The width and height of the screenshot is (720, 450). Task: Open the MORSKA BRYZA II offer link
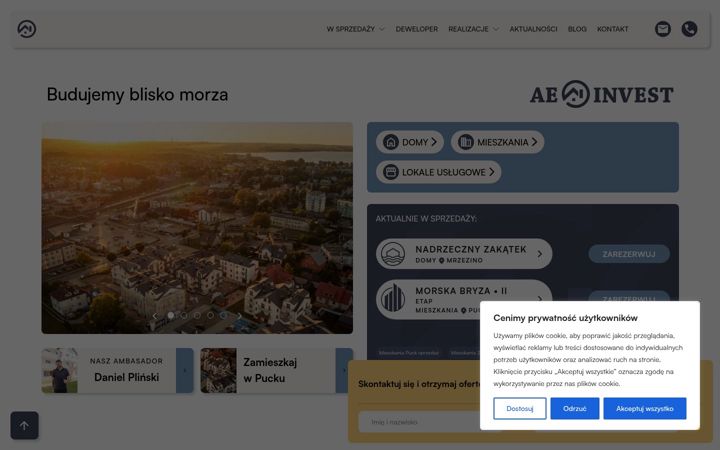[464, 299]
